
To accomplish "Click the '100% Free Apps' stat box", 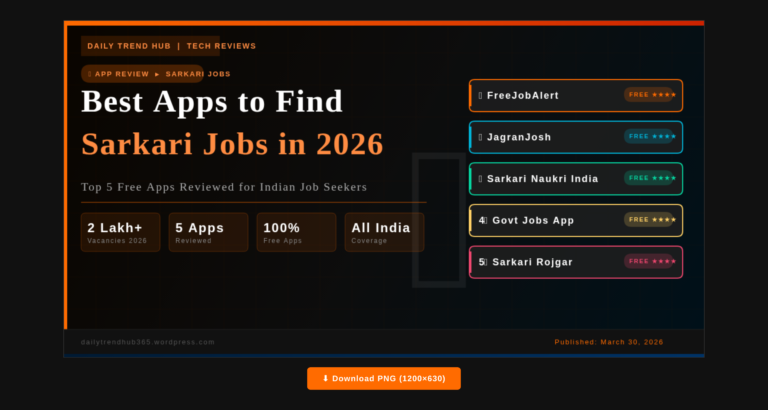I will pos(296,232).
